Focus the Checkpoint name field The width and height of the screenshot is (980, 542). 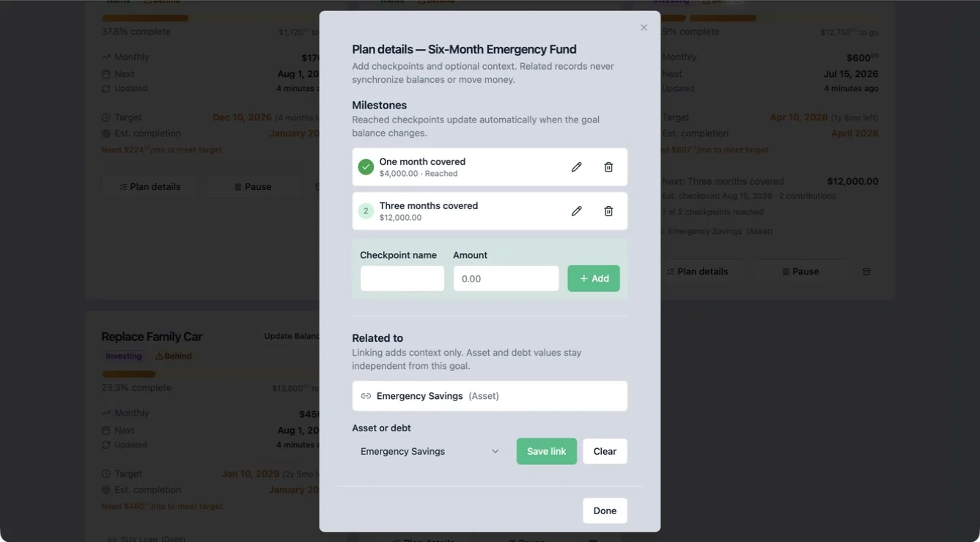click(x=402, y=279)
